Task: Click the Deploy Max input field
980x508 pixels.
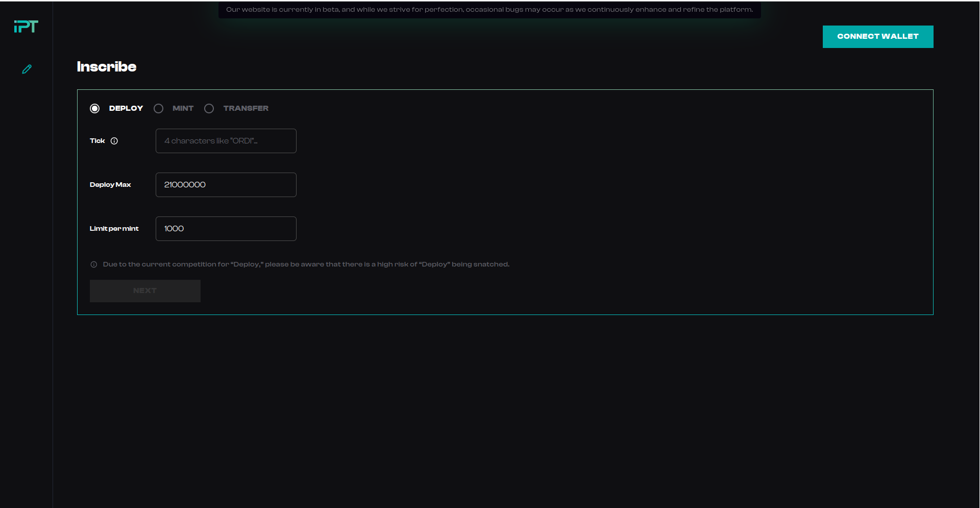Action: tap(226, 185)
